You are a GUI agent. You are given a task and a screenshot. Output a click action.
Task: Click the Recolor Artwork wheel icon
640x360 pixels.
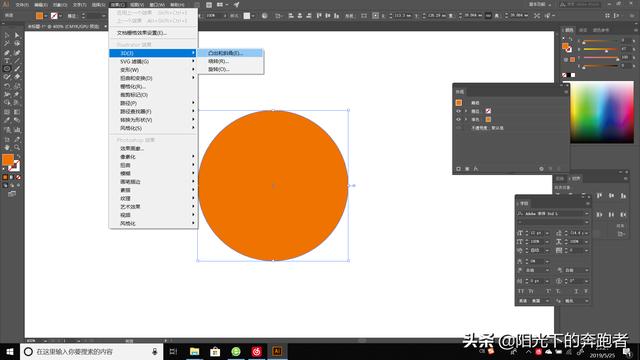click(x=264, y=16)
